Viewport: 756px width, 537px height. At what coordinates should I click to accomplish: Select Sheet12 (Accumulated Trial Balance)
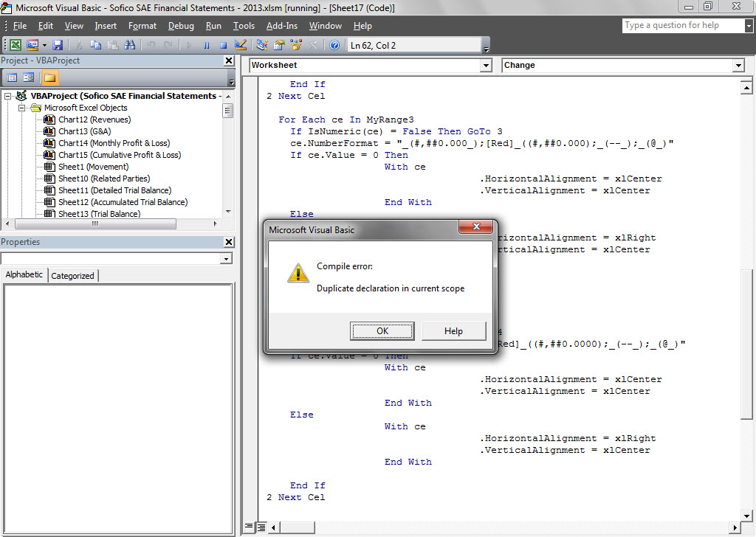pos(123,202)
